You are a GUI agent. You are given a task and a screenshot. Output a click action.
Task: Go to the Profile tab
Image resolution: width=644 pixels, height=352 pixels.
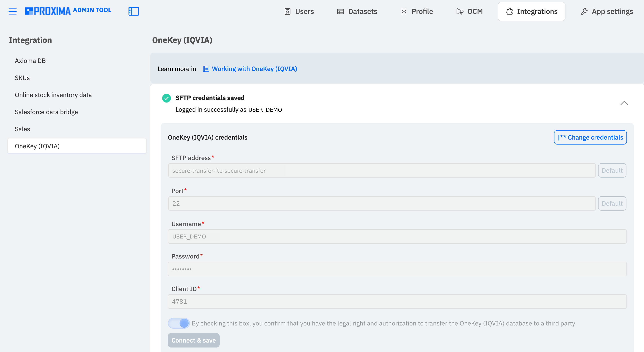[417, 11]
